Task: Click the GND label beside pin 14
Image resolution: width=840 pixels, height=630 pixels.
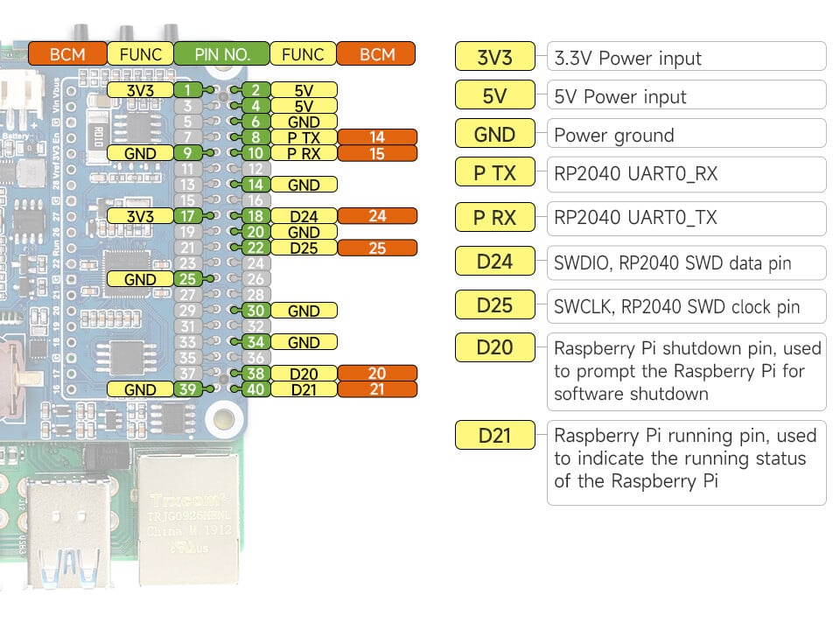Action: pyautogui.click(x=304, y=185)
